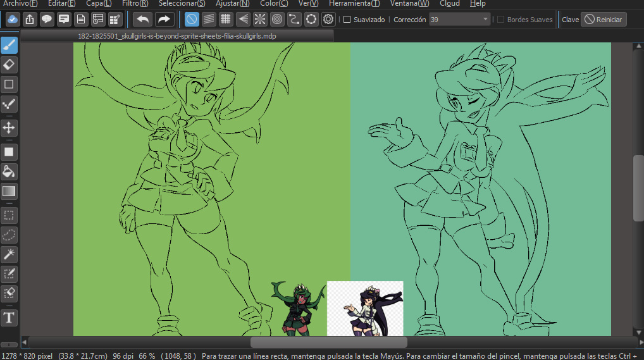Click the scroll up arrow
Screen dimensions: 644x360
tap(638, 46)
